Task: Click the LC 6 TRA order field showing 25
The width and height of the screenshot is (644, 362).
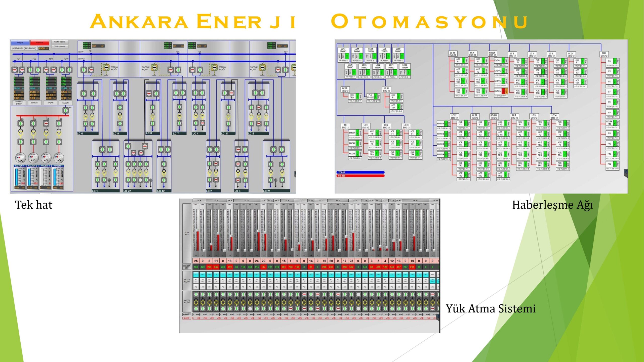Action: point(196,261)
